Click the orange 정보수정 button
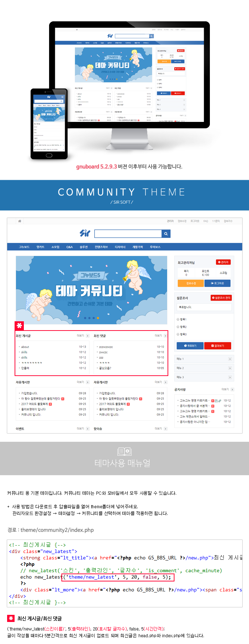This screenshot has height=644, width=249. (x=191, y=283)
